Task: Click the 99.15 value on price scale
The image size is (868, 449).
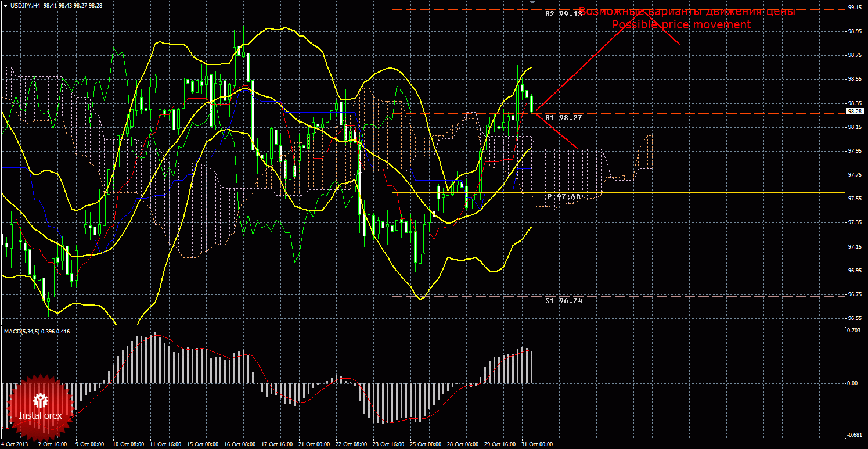Action: click(853, 8)
